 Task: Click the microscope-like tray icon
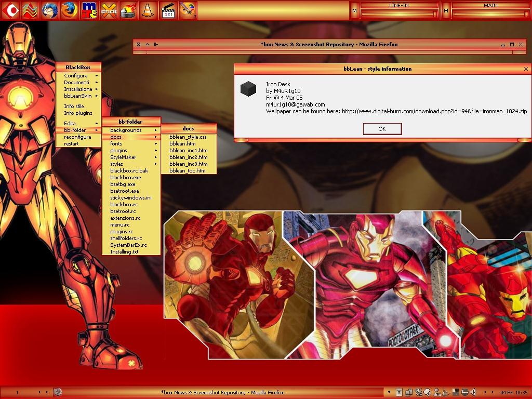(x=446, y=392)
